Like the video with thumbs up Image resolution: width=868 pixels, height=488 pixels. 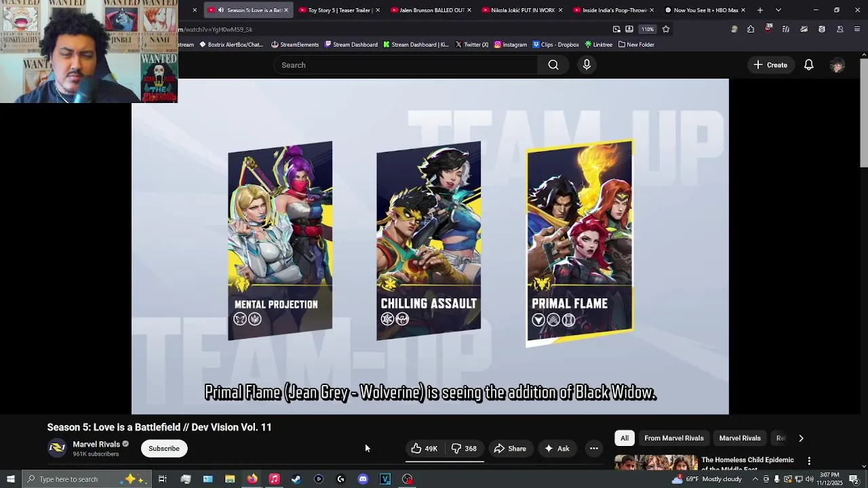coord(424,449)
